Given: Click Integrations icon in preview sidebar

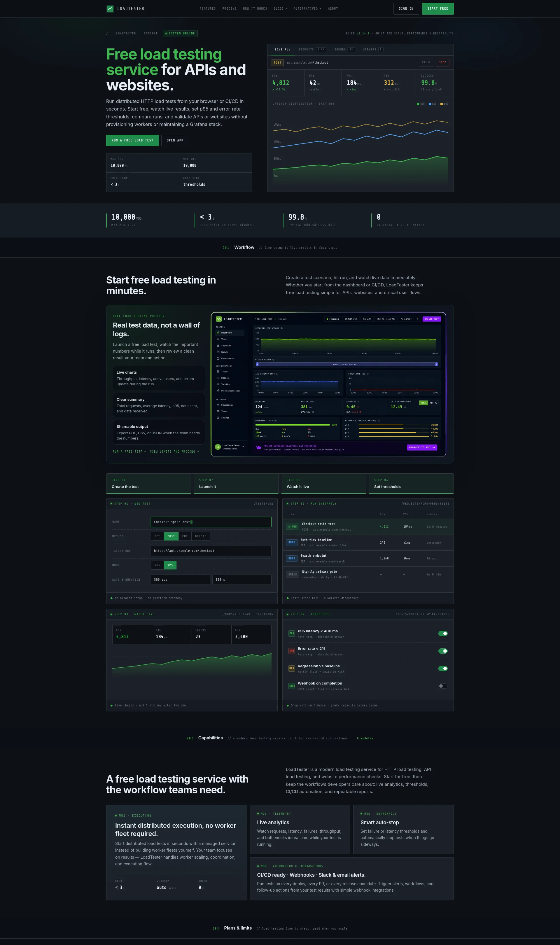Looking at the screenshot, I should coord(218,405).
